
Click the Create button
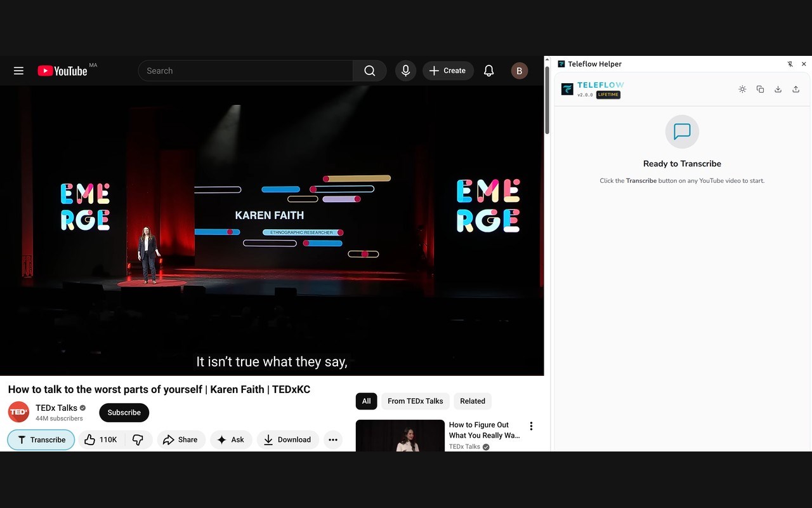448,71
